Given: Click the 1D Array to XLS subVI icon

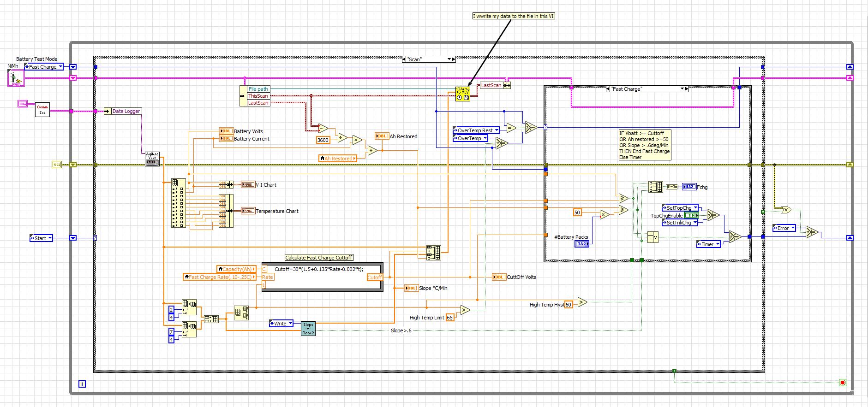Looking at the screenshot, I should tap(462, 94).
